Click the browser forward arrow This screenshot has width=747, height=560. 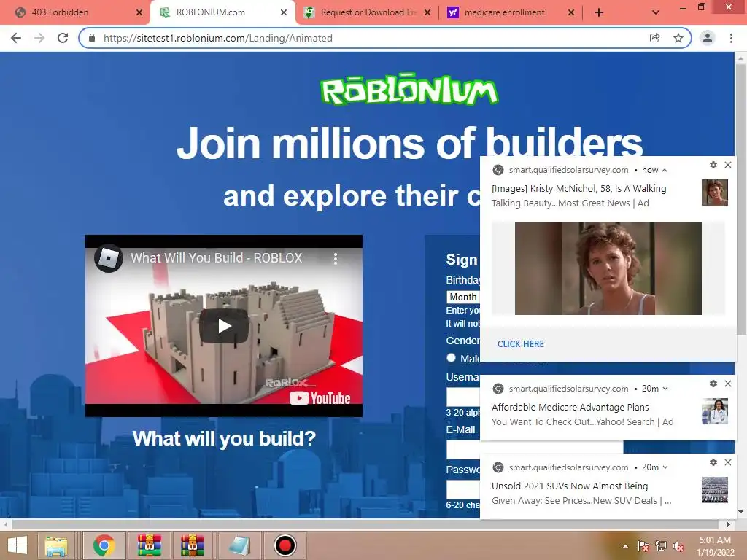tap(39, 38)
